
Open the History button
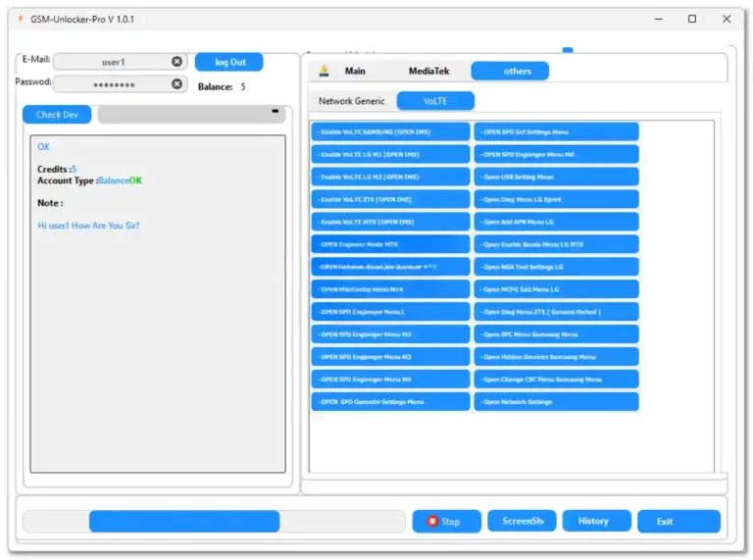pyautogui.click(x=596, y=521)
